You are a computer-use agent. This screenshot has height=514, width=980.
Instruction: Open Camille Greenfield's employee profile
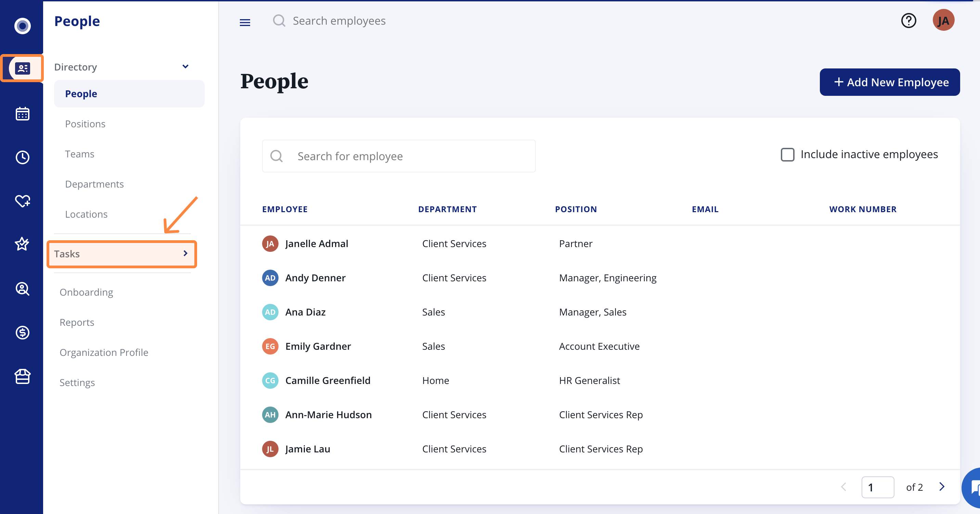tap(328, 381)
